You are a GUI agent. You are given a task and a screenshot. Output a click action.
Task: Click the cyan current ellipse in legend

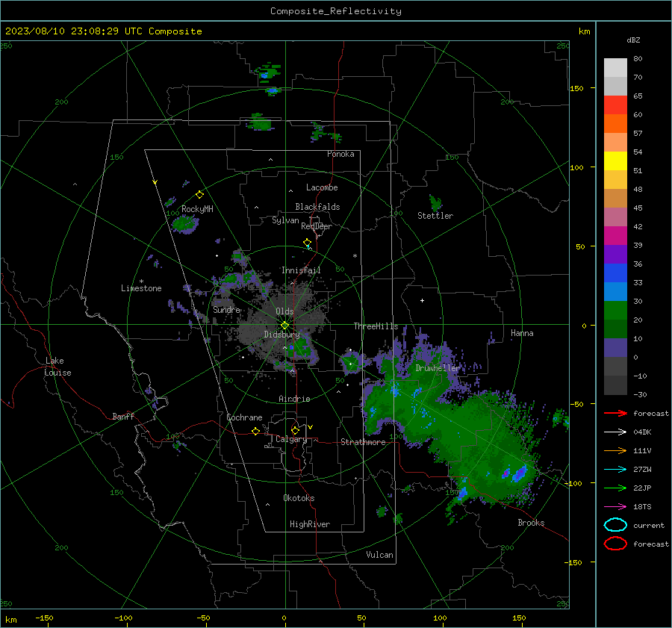(x=615, y=525)
